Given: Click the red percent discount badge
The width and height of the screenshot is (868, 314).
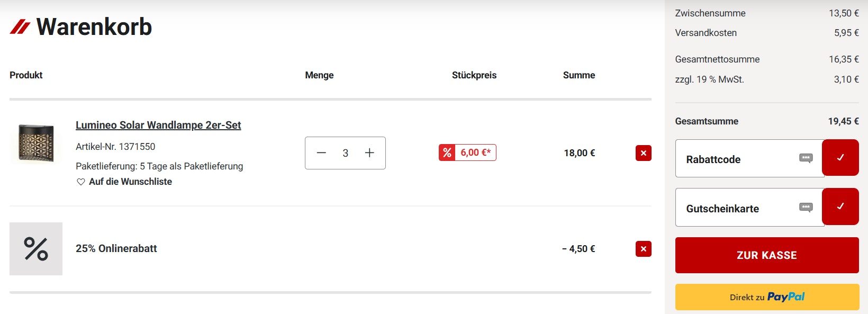Looking at the screenshot, I should (x=447, y=152).
